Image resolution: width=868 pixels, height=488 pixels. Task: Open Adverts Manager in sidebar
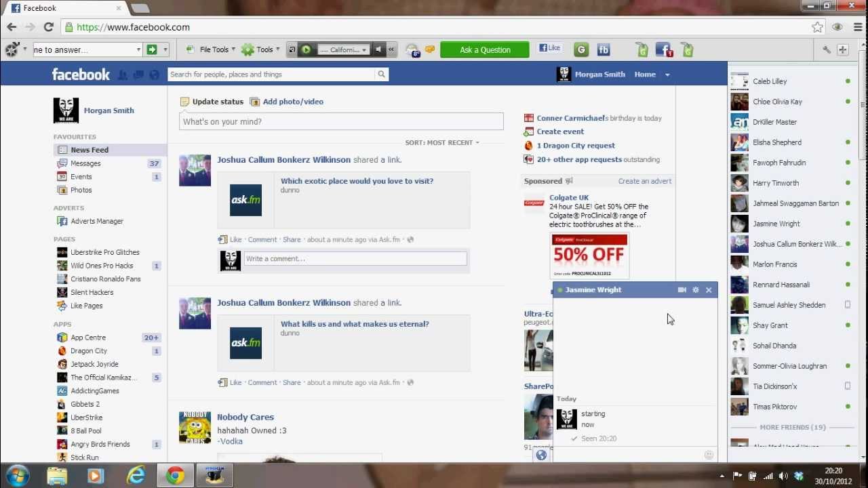tap(97, 221)
